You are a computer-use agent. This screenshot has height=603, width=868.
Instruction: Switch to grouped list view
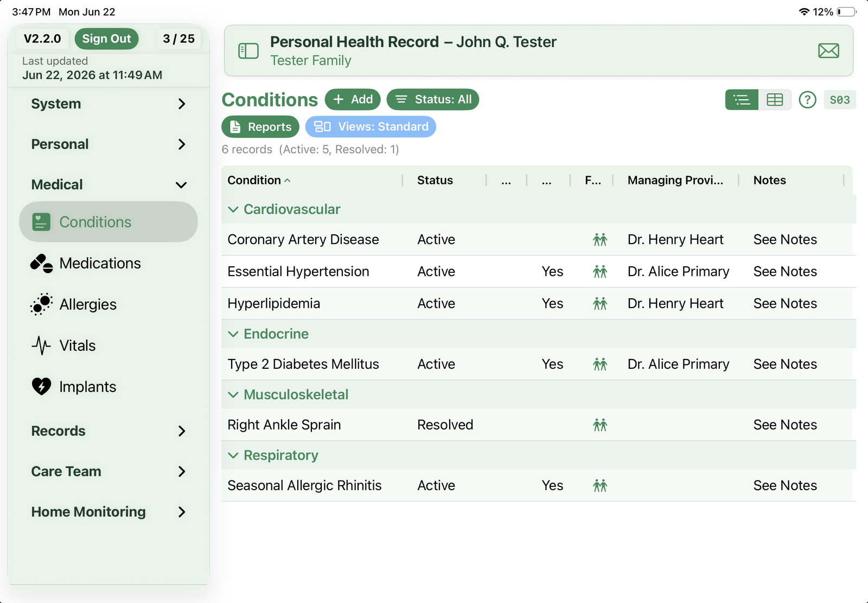(x=742, y=100)
